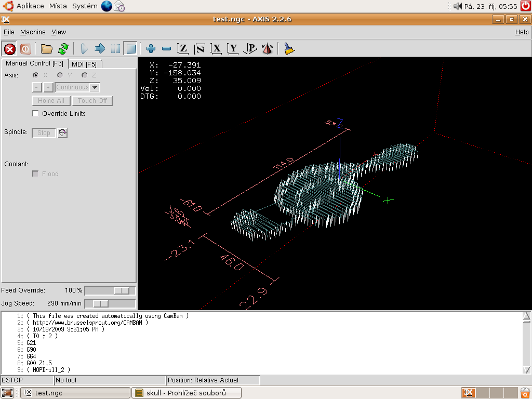Reload the current file with green arrows
The width and height of the screenshot is (532, 399).
click(63, 49)
